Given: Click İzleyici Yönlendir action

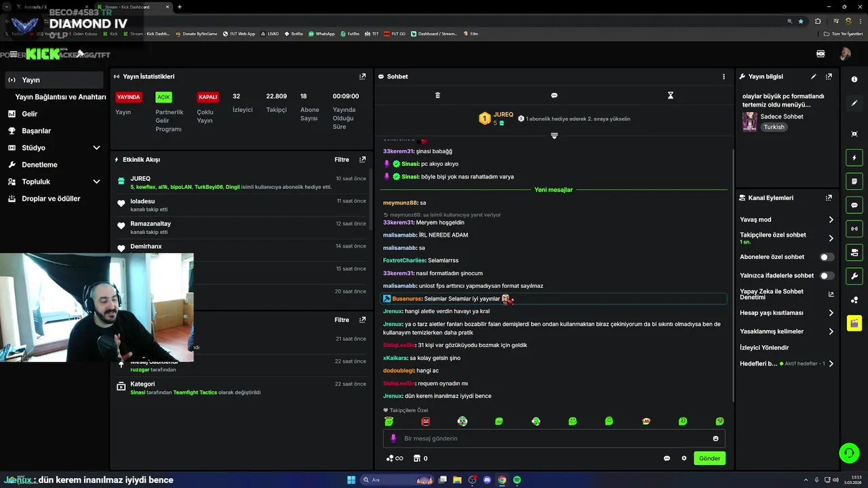Looking at the screenshot, I should (x=764, y=348).
